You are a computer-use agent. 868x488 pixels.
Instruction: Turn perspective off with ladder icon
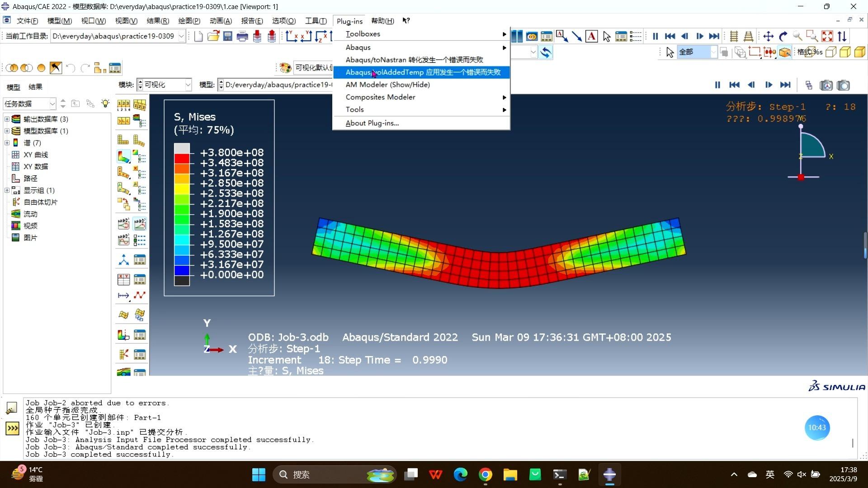pos(734,36)
